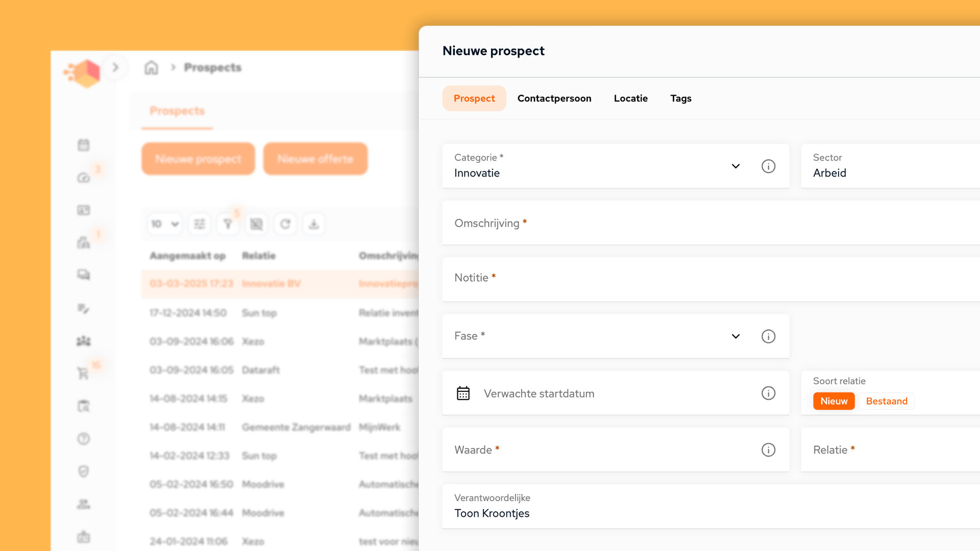Screen dimensions: 980x551
Task: Change rows per page from 10
Action: [x=164, y=223]
